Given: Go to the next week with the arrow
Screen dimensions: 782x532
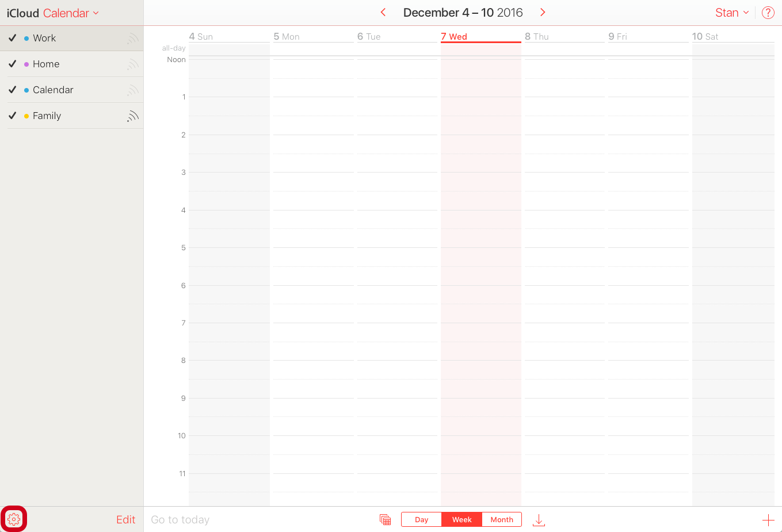Looking at the screenshot, I should [x=542, y=12].
